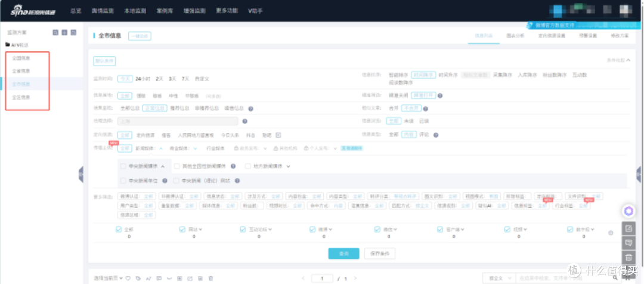Uncheck the 微博 checkbox
Screen dimensions: 644x284
(312, 229)
